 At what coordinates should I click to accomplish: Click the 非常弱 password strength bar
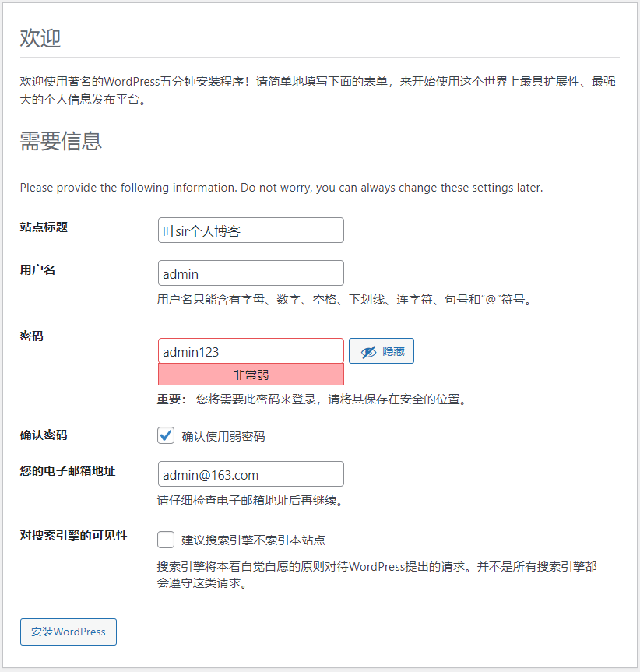pos(251,375)
